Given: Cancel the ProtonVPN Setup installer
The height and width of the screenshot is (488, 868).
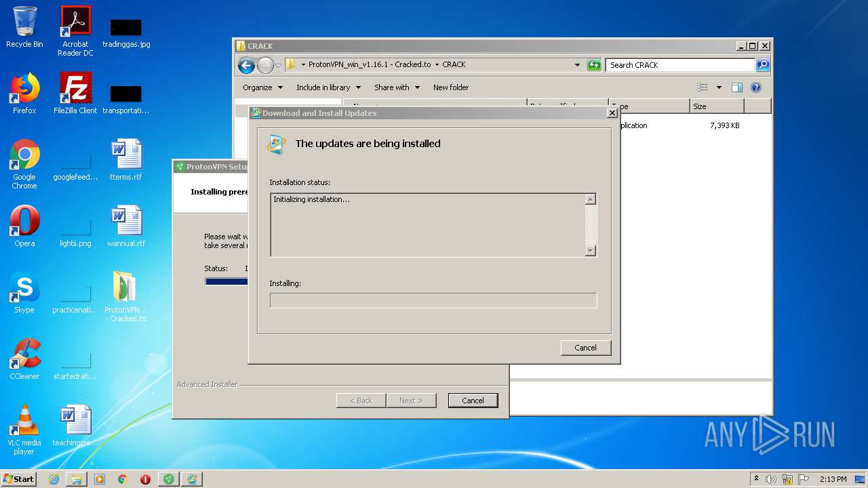Looking at the screenshot, I should pyautogui.click(x=473, y=401).
